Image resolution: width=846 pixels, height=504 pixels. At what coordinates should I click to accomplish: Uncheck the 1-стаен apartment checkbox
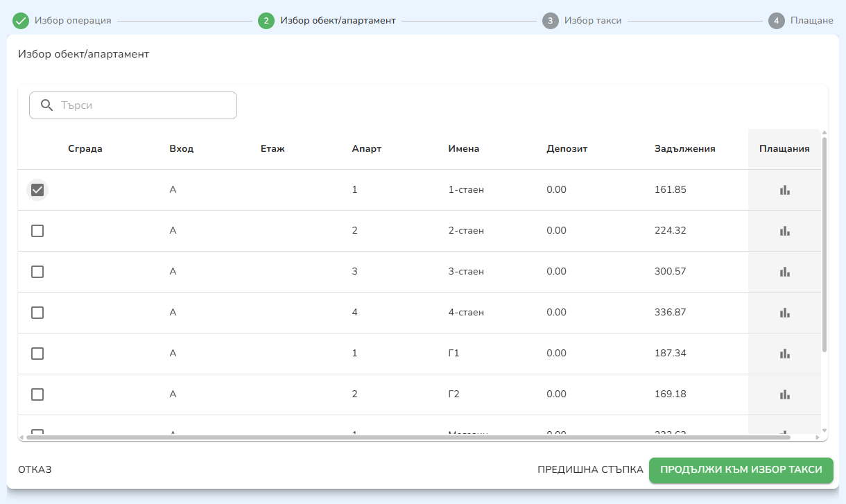point(37,190)
